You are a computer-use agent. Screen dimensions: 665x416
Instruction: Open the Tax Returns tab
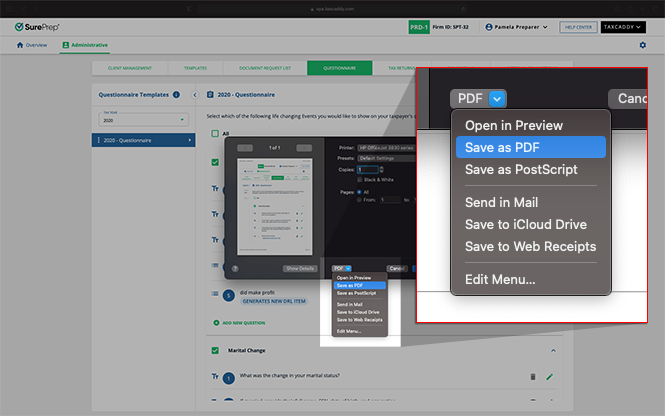pyautogui.click(x=402, y=68)
